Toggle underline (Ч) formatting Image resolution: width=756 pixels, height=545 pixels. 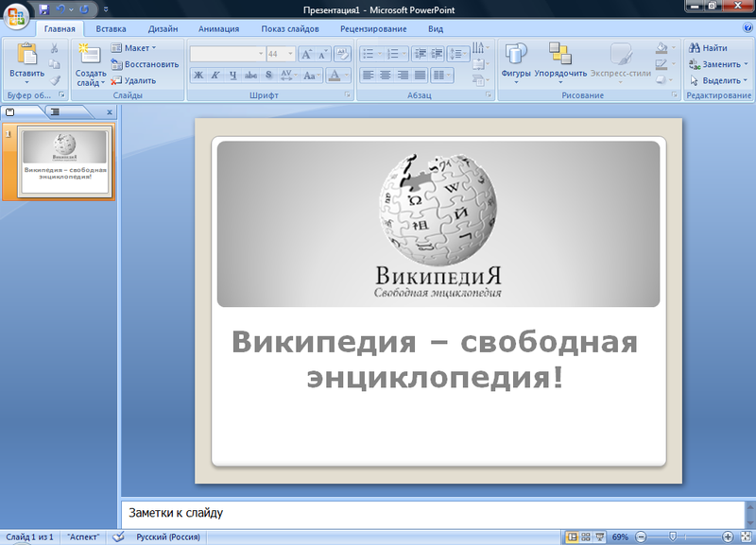(x=233, y=76)
